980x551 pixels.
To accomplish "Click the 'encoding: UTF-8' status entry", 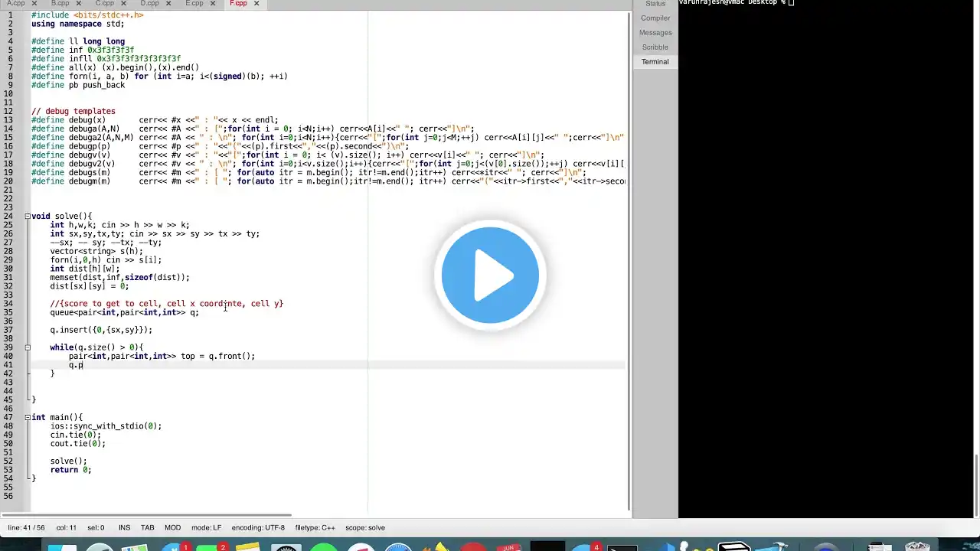I will click(x=258, y=527).
